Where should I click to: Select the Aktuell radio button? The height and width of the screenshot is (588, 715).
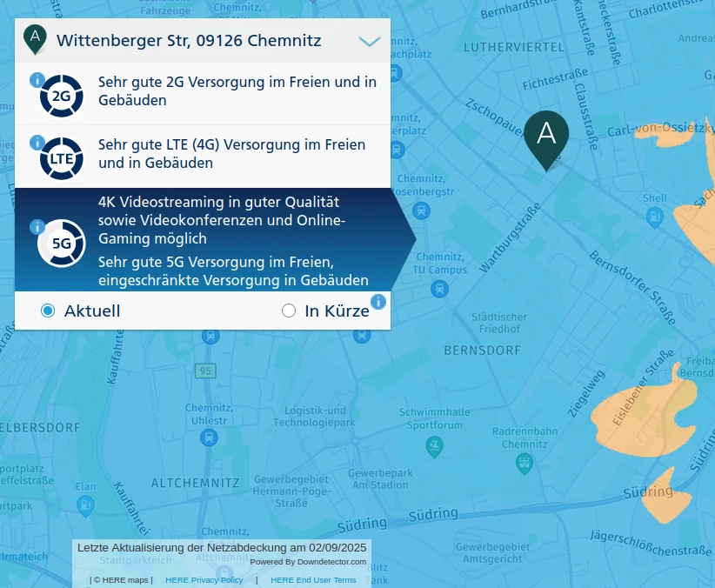click(x=48, y=311)
